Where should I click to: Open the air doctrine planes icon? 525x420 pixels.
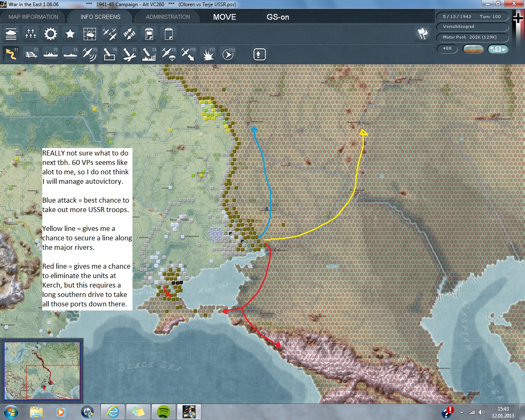pos(110,34)
